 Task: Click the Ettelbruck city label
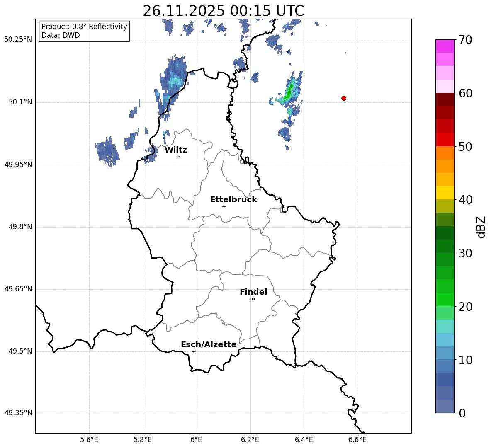[233, 200]
